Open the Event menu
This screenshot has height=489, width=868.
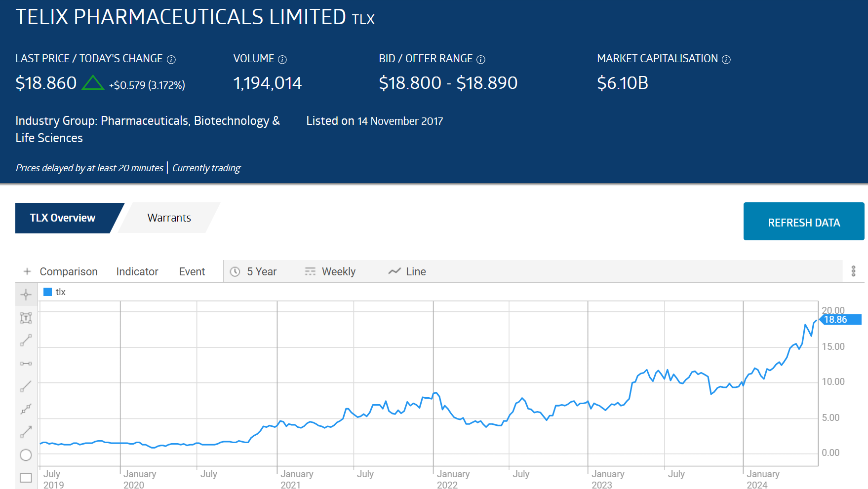coord(192,271)
